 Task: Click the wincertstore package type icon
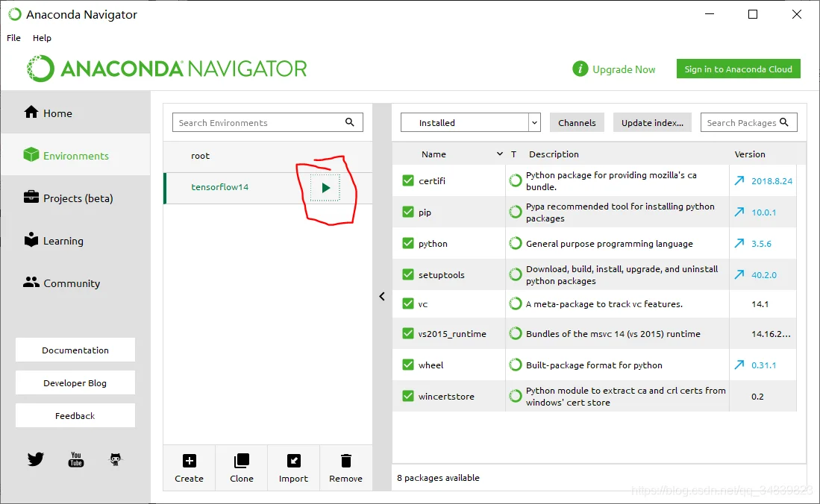515,397
